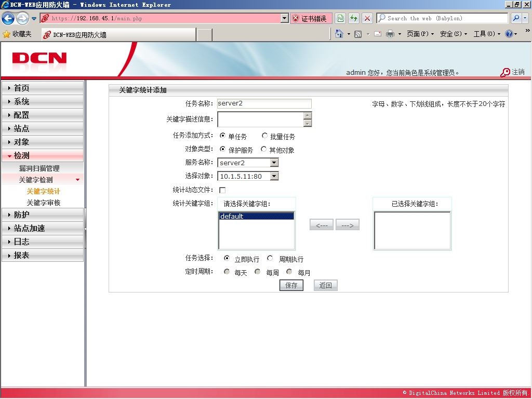Click the 证书错误 certificate error indicator

[x=311, y=18]
